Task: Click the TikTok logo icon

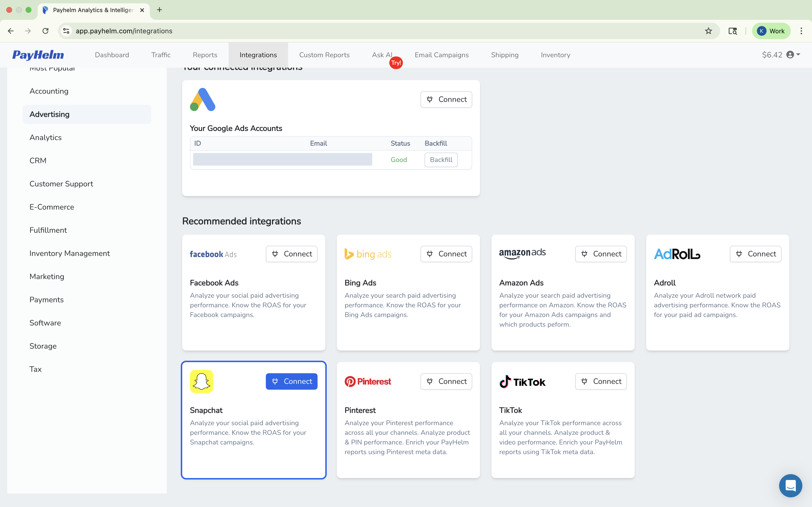Action: pyautogui.click(x=522, y=381)
